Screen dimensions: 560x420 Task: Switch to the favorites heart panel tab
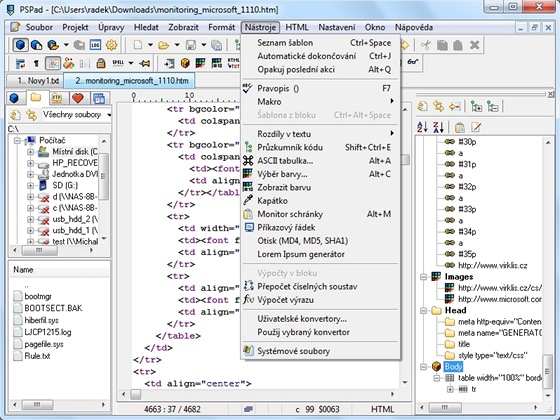[78, 98]
